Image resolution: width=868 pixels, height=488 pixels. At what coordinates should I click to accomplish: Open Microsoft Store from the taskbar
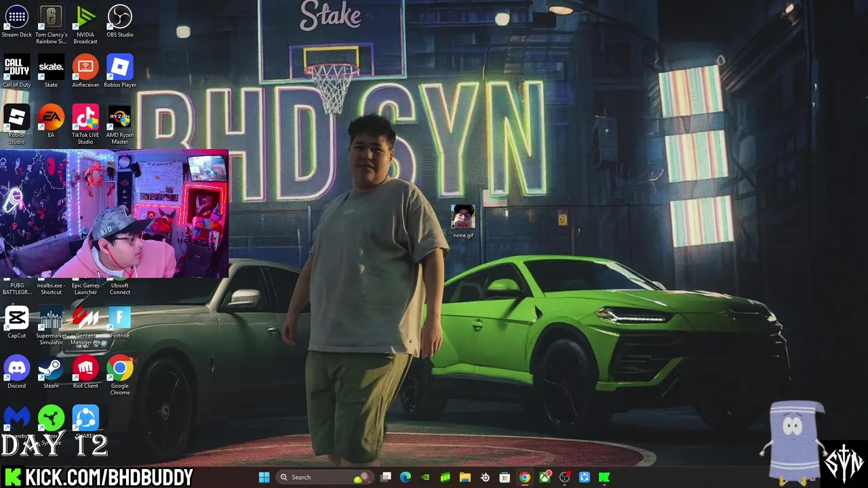(x=505, y=477)
